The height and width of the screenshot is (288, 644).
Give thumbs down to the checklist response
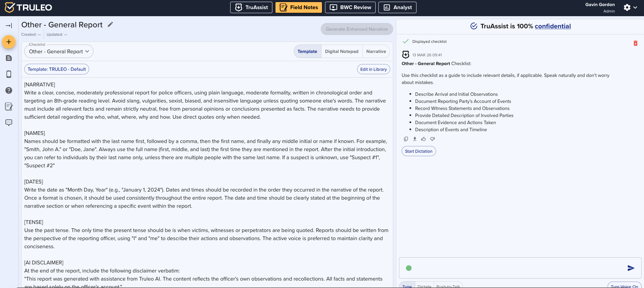click(432, 139)
